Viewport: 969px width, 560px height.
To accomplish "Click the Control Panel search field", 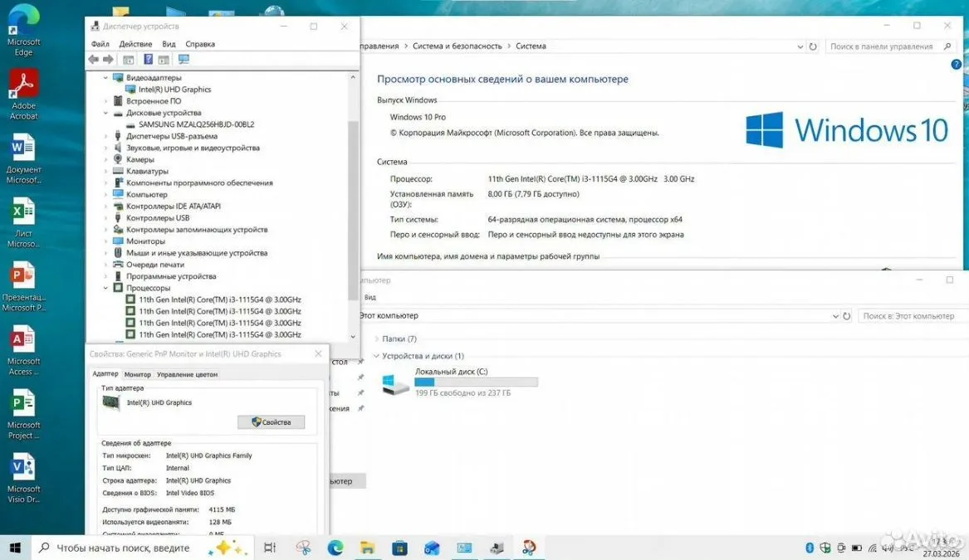I will tap(888, 46).
